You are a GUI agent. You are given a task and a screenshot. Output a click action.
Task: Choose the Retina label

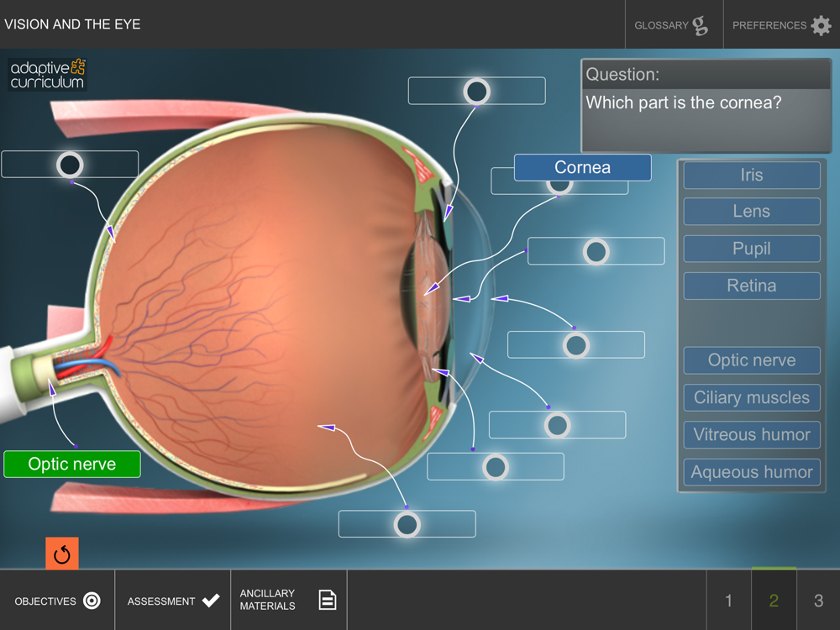752,286
